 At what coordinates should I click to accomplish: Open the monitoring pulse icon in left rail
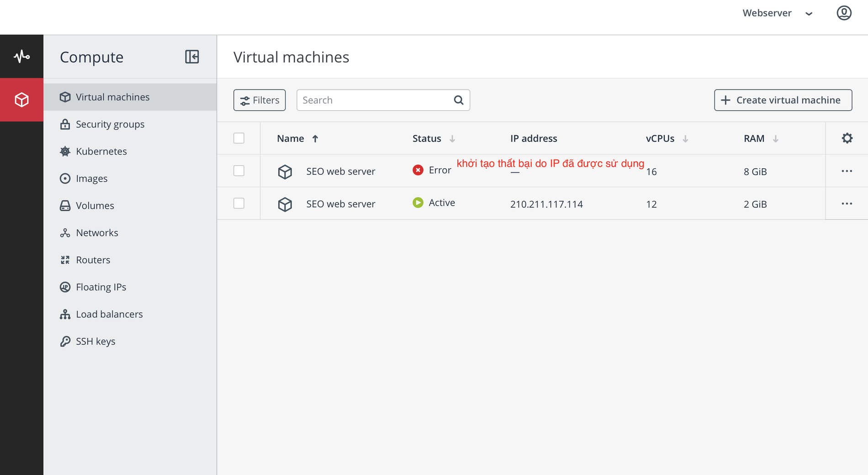tap(21, 57)
